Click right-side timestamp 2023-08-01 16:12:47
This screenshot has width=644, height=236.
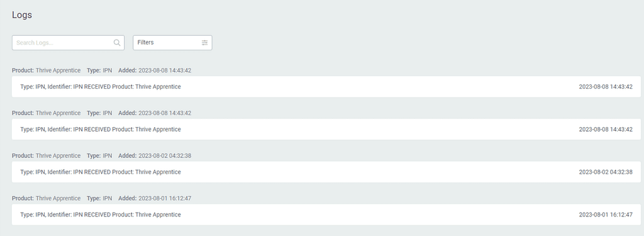pyautogui.click(x=606, y=215)
